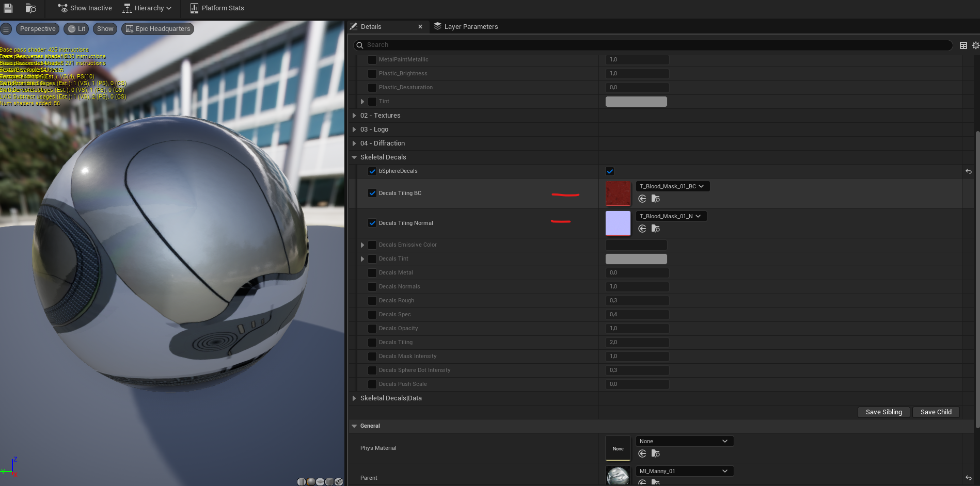Disable Decals Tiling Normal override checkbox
Viewport: 980px width, 486px height.
[372, 223]
